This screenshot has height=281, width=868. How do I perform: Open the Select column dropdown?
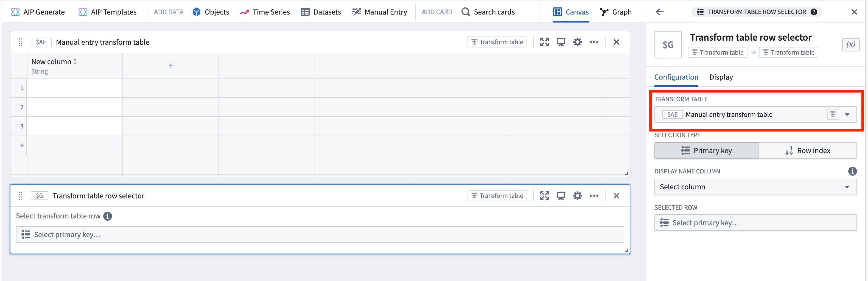point(755,187)
